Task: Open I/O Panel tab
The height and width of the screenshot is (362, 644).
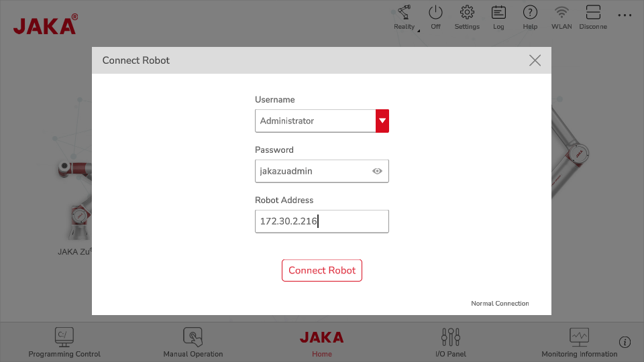Action: click(451, 343)
